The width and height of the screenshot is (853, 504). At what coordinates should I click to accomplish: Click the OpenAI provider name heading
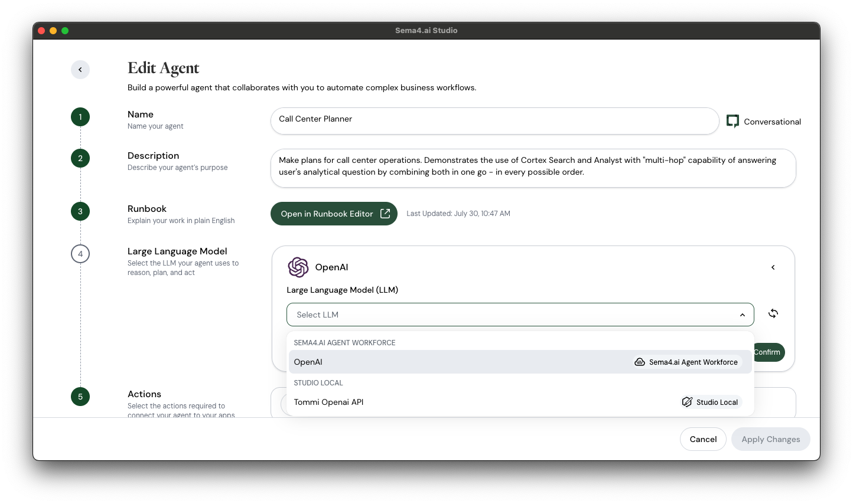[x=331, y=267]
